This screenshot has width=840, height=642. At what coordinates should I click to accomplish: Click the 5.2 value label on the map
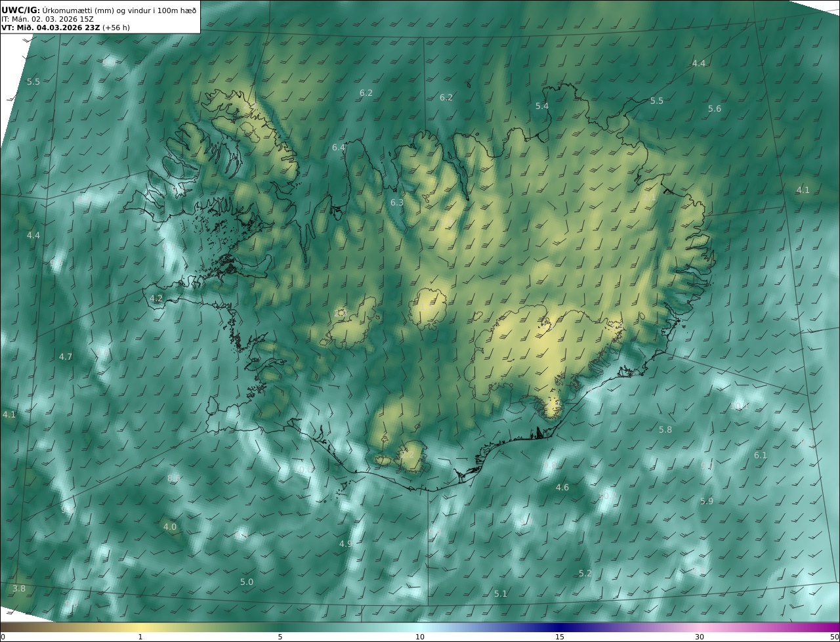point(585,573)
